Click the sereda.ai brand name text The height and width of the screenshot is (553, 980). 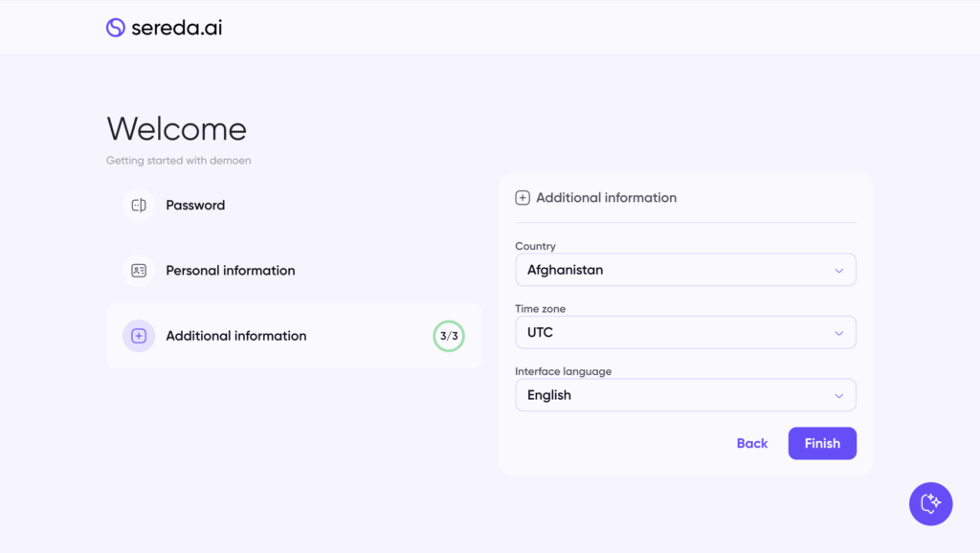click(177, 28)
